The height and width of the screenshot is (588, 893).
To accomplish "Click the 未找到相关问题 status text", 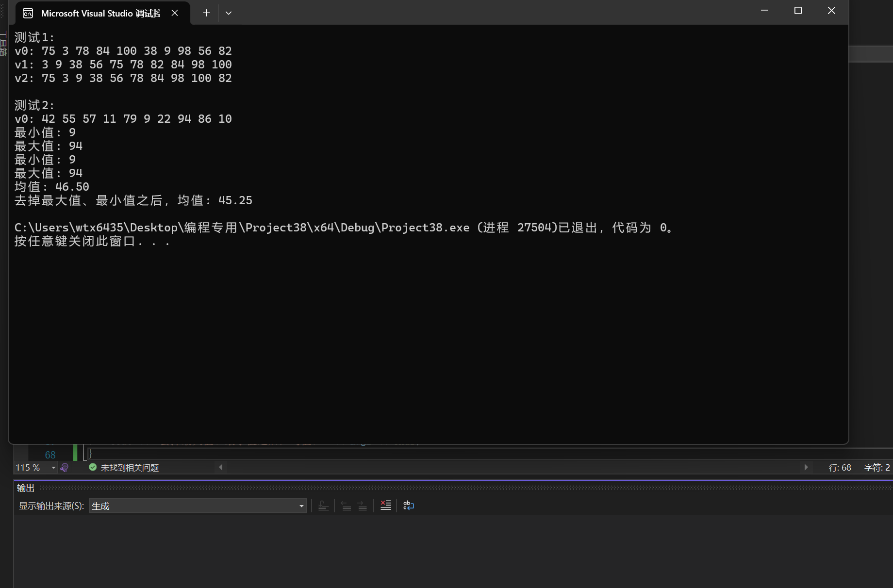I will (130, 468).
